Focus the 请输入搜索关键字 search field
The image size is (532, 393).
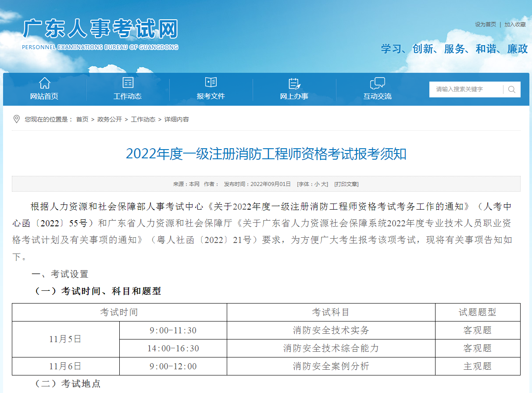point(466,89)
